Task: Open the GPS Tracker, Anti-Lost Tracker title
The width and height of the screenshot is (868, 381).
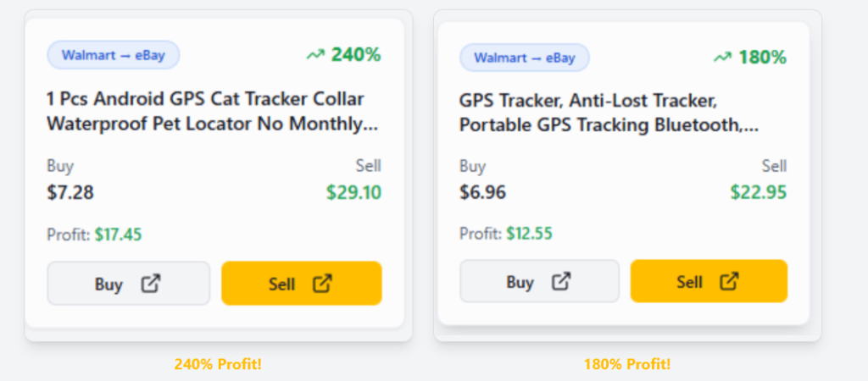Action: coord(609,113)
